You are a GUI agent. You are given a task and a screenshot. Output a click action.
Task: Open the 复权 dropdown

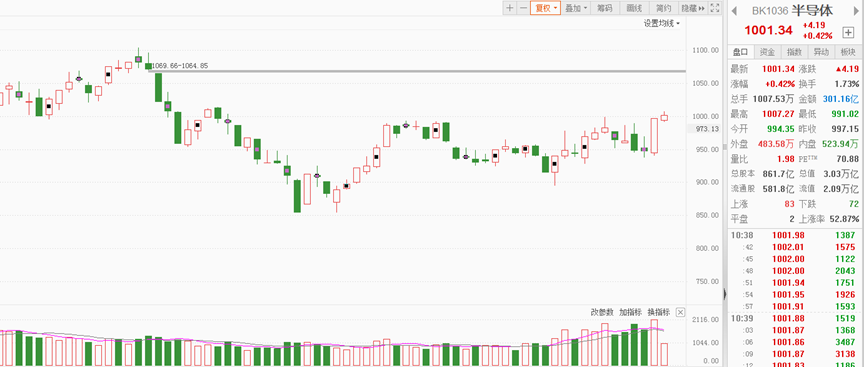click(546, 8)
